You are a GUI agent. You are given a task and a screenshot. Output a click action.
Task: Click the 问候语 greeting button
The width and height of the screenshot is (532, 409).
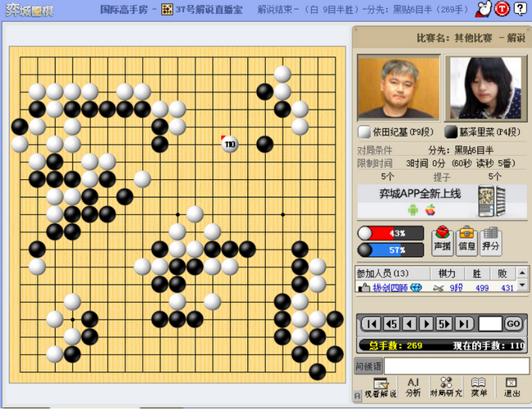click(368, 366)
